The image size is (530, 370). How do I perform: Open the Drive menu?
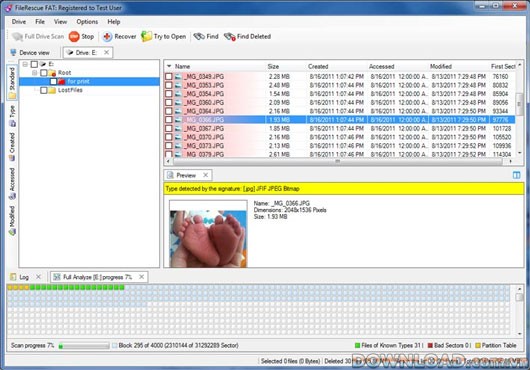pos(19,22)
